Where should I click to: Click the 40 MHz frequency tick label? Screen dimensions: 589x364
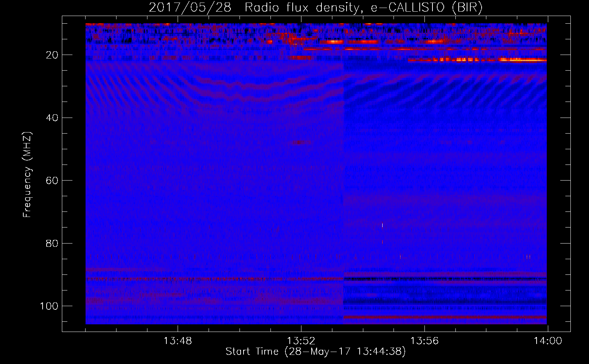point(52,118)
